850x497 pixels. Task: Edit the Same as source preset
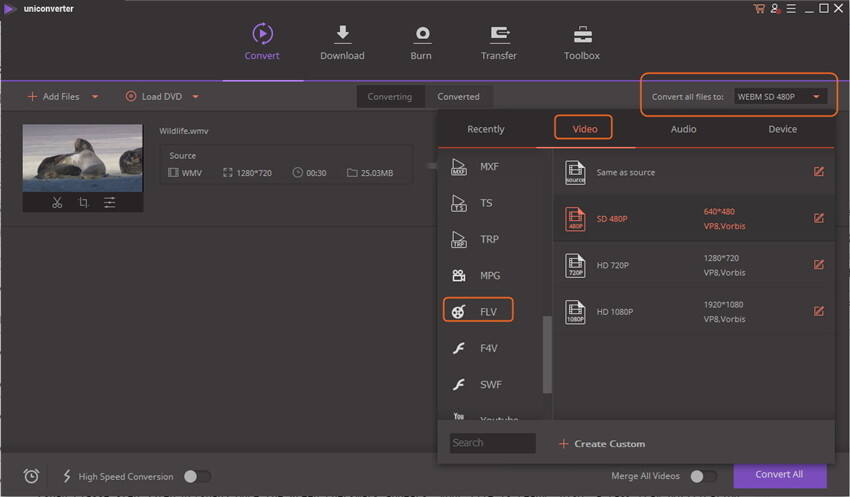819,172
